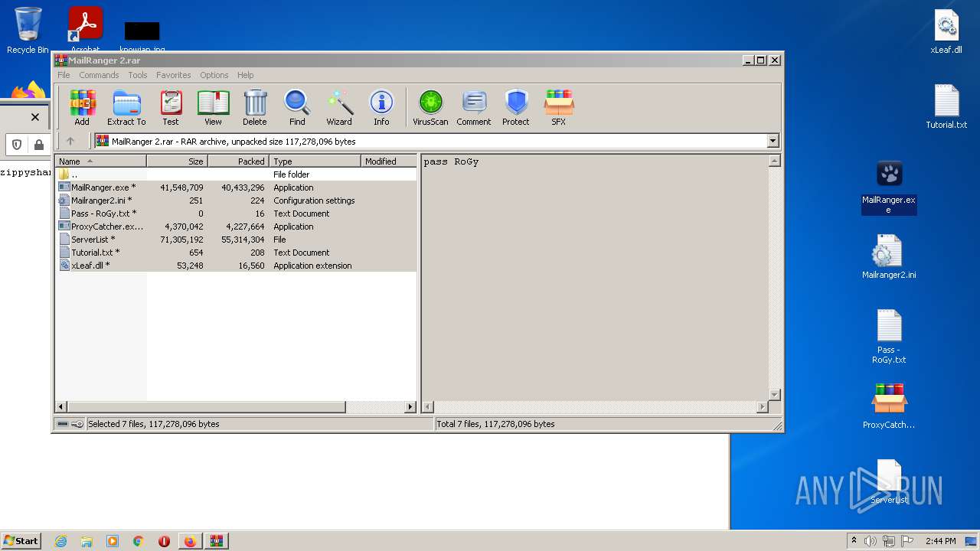Click the key icon in the status bar

pyautogui.click(x=77, y=424)
